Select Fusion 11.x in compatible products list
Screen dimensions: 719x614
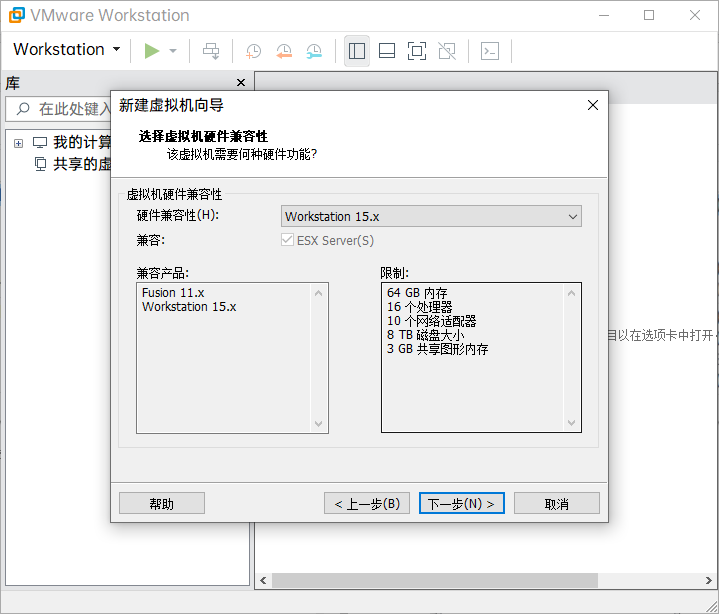(173, 293)
